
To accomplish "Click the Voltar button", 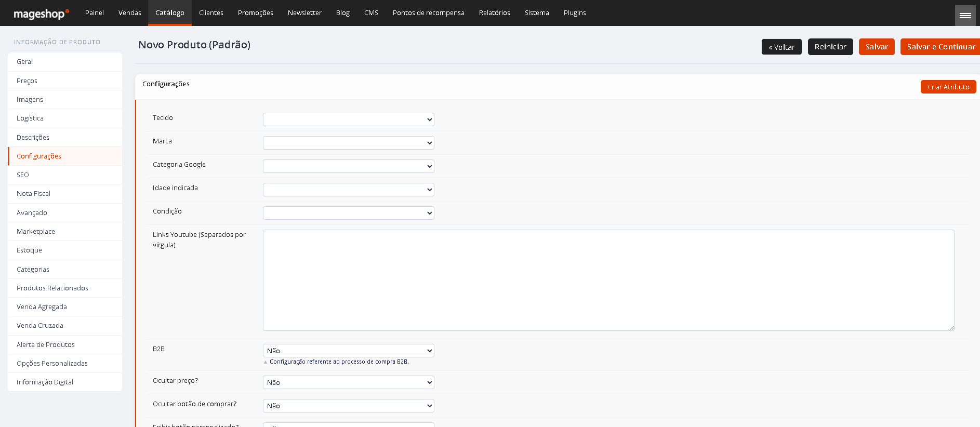I will click(782, 47).
